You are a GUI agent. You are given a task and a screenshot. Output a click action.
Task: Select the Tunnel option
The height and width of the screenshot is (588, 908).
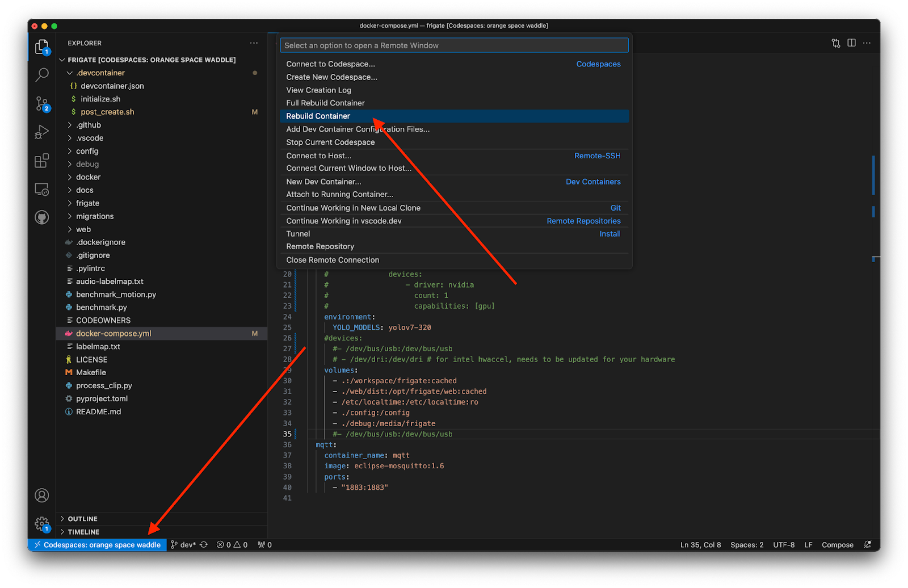click(x=454, y=234)
